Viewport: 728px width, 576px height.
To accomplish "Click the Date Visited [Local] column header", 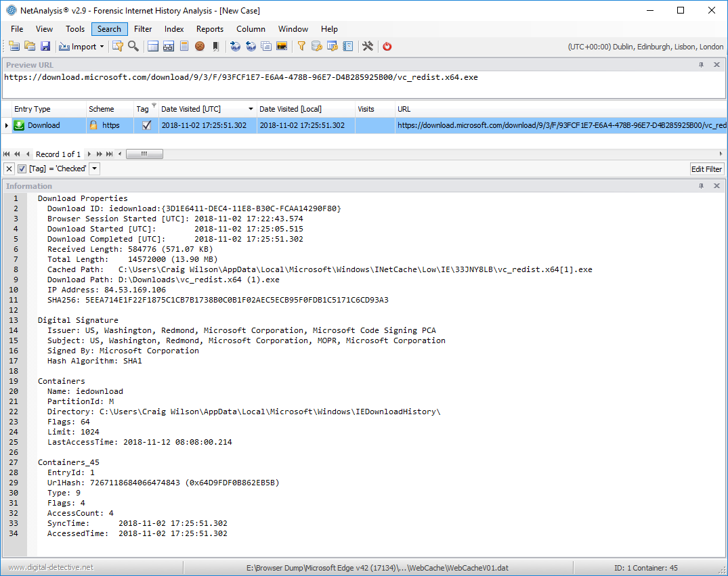I will (x=306, y=109).
